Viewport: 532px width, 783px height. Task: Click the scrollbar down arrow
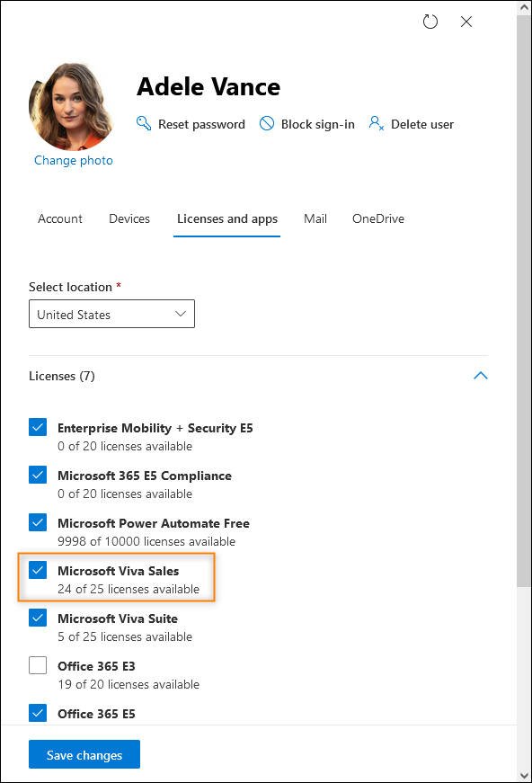pyautogui.click(x=524, y=776)
